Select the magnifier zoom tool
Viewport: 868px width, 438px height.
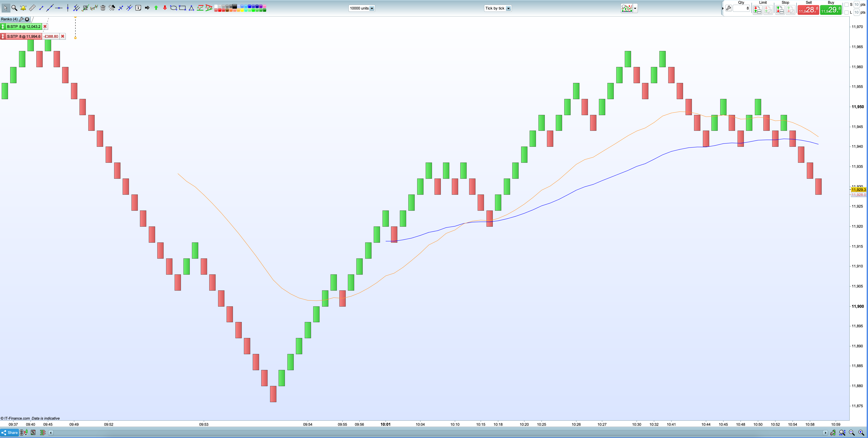(x=14, y=8)
